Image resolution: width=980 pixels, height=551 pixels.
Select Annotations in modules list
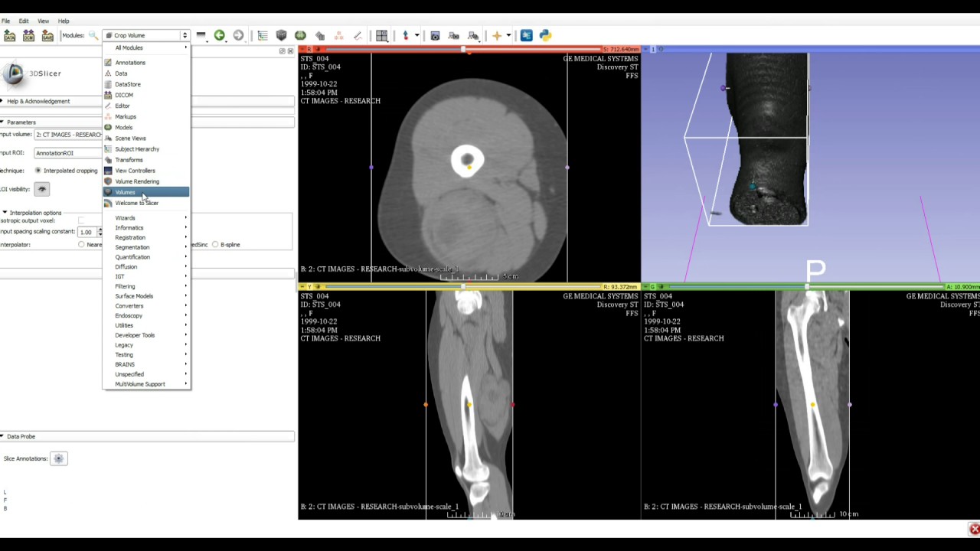point(146,63)
